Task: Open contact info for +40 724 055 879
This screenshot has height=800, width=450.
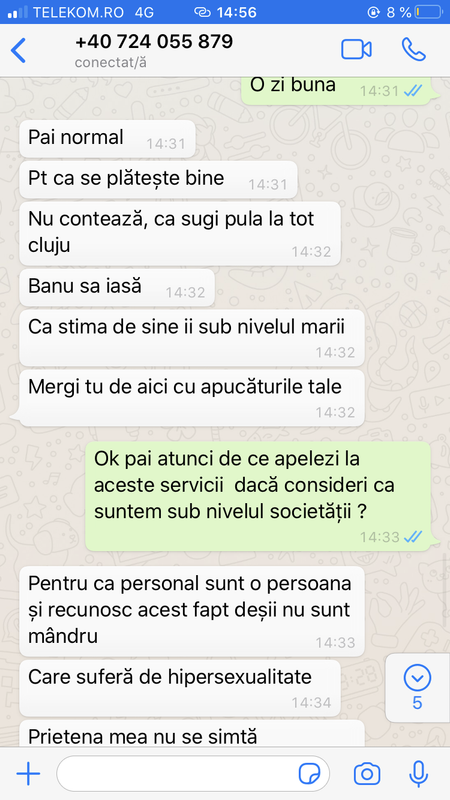Action: (154, 42)
